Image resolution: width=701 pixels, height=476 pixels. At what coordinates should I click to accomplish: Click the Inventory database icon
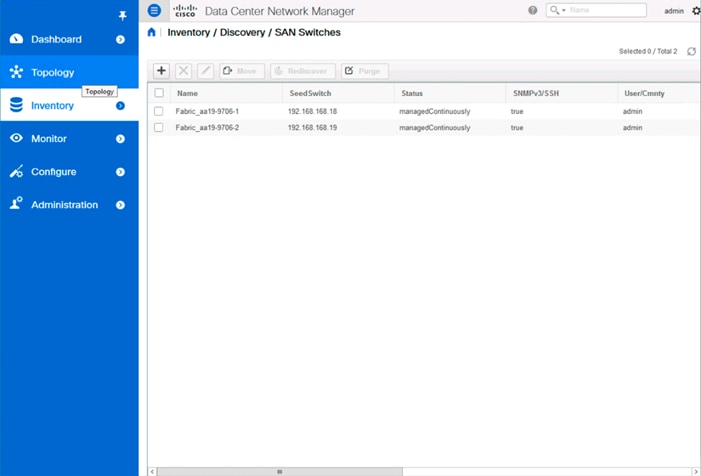(17, 105)
